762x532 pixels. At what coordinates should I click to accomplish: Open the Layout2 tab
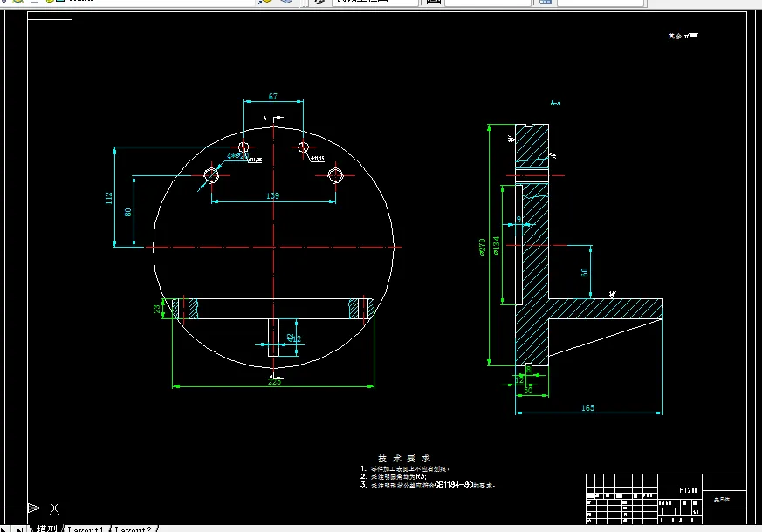click(x=133, y=529)
